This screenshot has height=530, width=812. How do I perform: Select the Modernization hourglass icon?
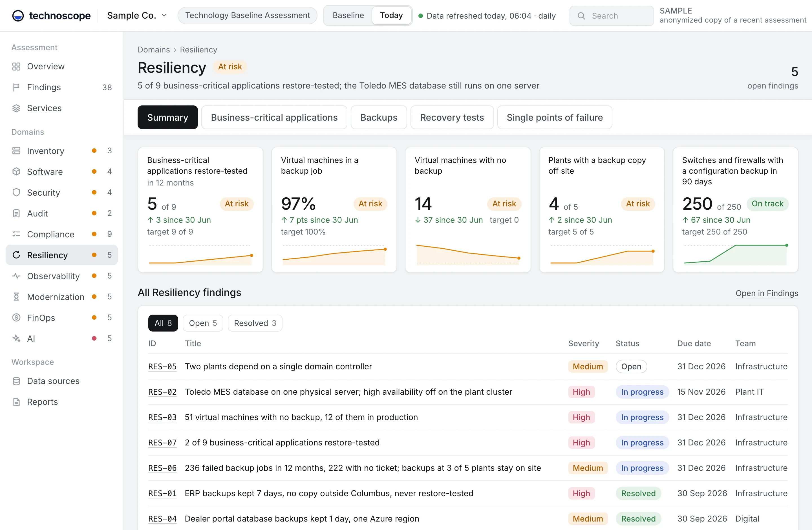[x=16, y=297]
